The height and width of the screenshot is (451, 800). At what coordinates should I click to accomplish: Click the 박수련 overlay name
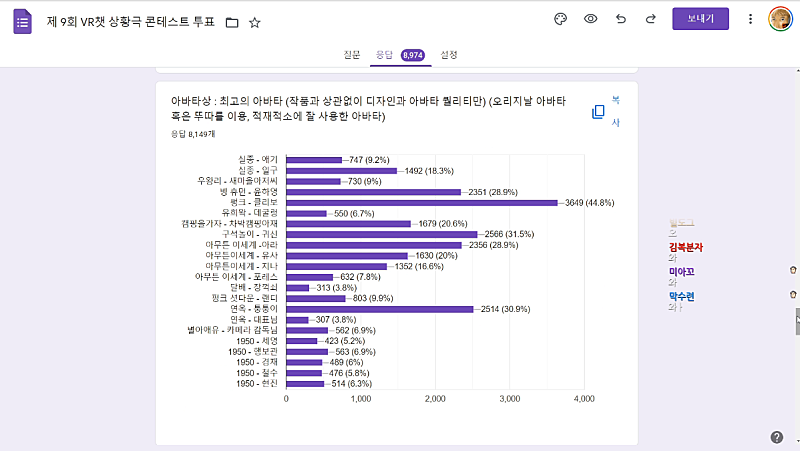[x=682, y=296]
